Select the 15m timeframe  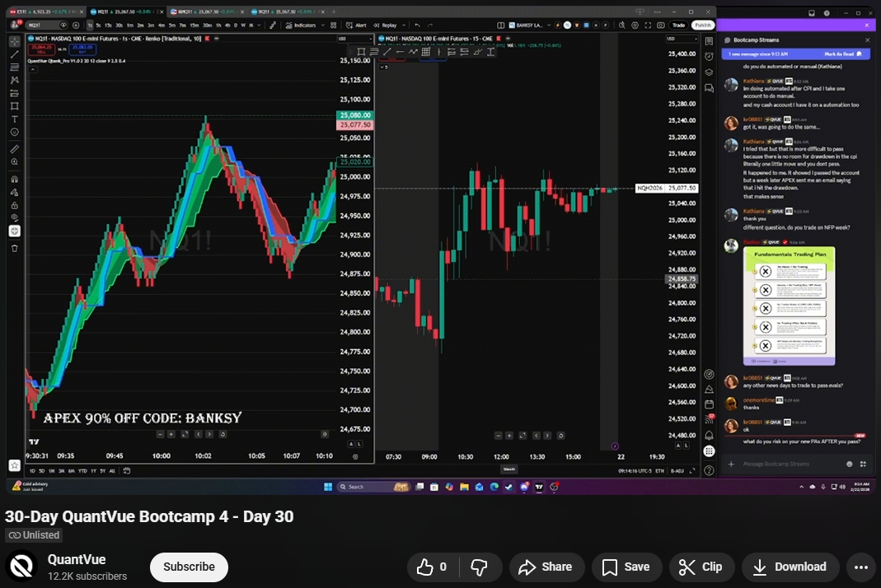point(194,26)
